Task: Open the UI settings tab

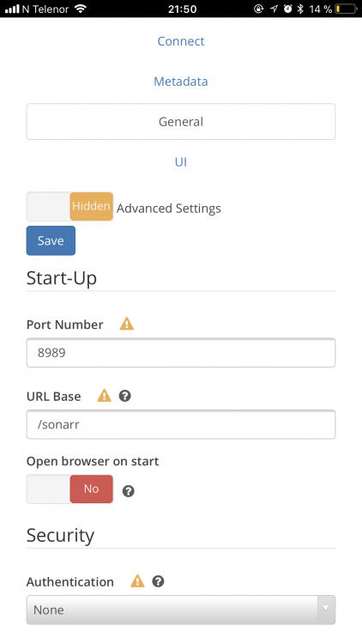Action: (181, 161)
